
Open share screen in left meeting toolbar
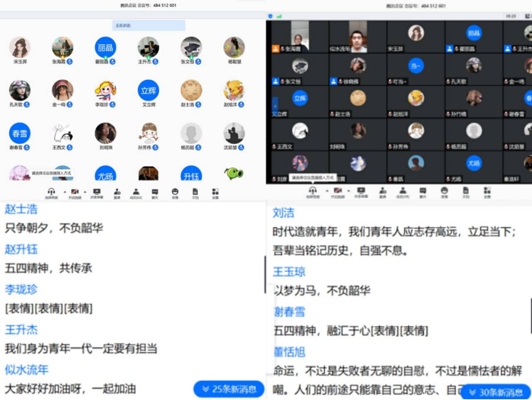click(x=97, y=191)
